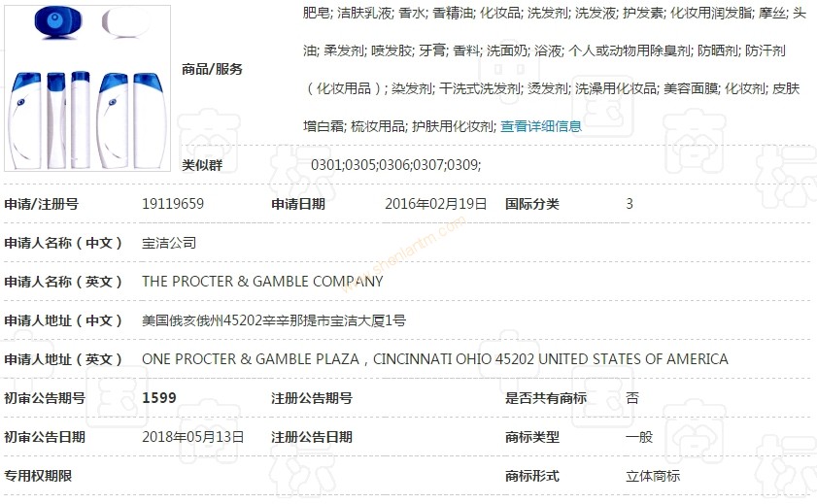Click the 注册公告日期 label
The image size is (817, 504).
312,436
